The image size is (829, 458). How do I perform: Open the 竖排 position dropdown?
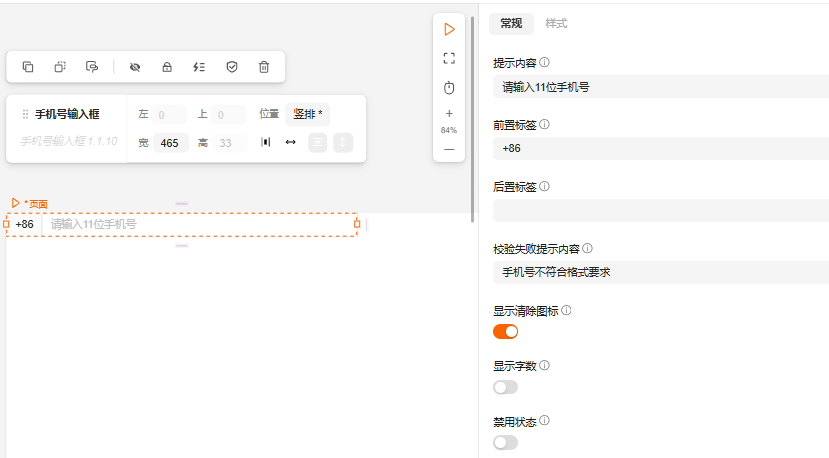[308, 114]
